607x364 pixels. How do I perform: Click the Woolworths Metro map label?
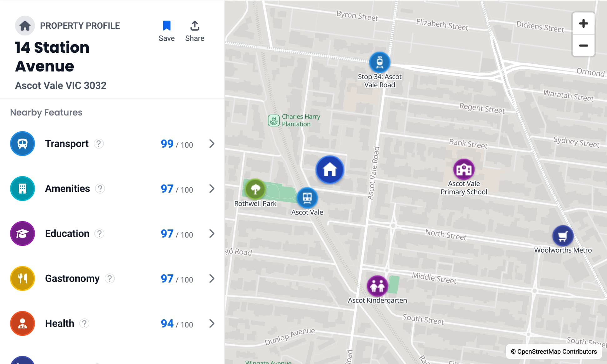click(x=563, y=250)
